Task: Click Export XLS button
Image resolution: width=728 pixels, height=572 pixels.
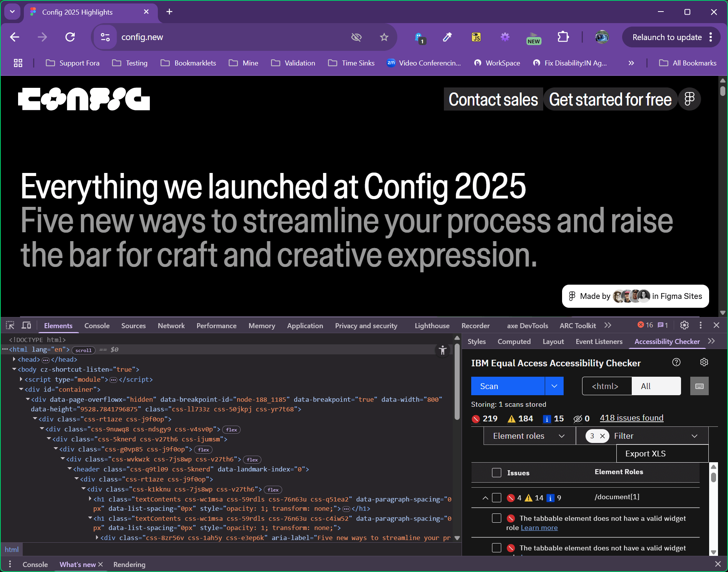Action: coord(662,453)
